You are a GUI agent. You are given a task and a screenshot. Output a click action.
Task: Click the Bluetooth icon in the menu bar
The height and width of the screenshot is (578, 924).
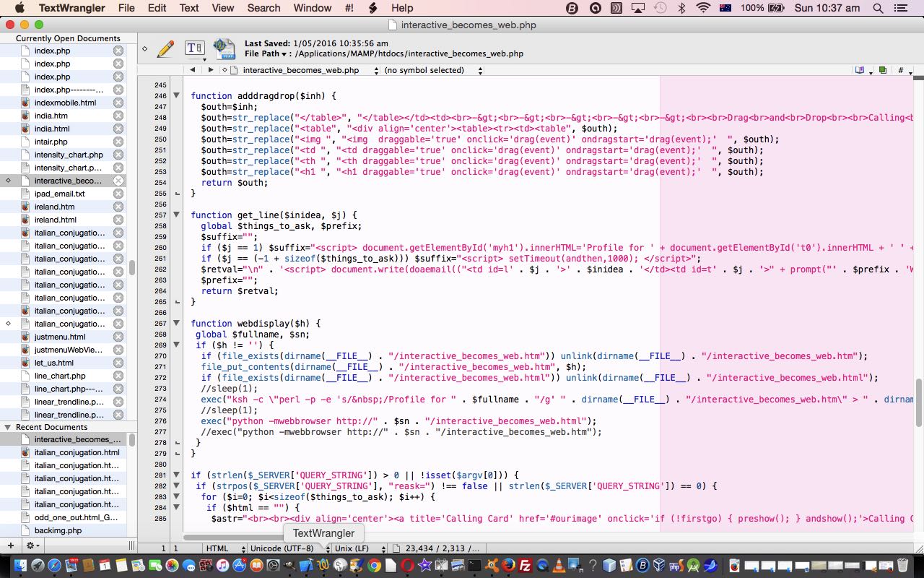tap(681, 8)
